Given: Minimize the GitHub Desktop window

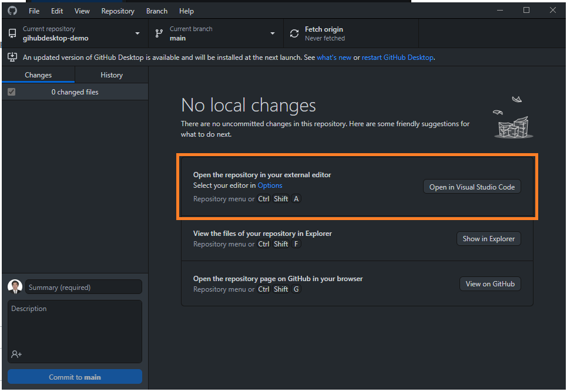Looking at the screenshot, I should click(x=500, y=10).
